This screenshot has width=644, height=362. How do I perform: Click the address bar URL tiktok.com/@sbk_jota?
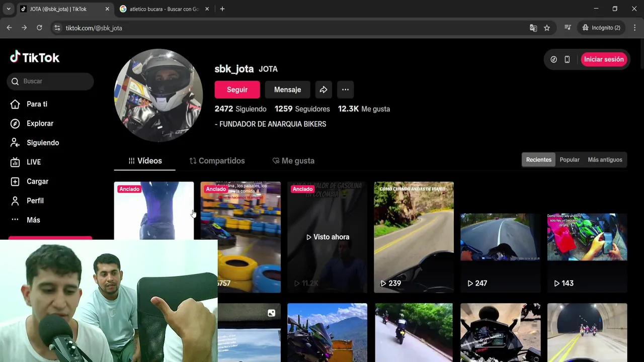94,28
